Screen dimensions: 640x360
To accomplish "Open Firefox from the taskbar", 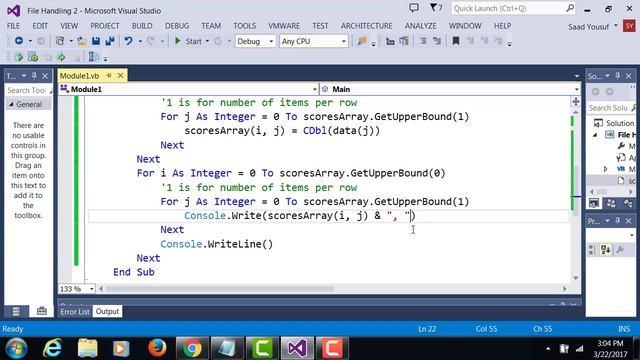I will [x=157, y=348].
